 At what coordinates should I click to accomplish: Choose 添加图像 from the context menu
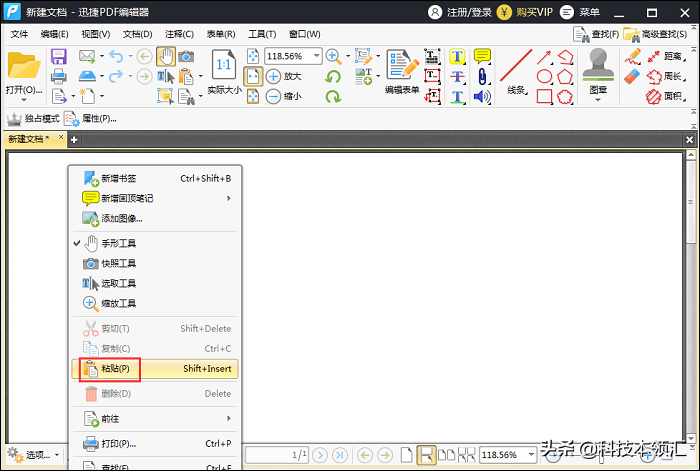(x=155, y=218)
